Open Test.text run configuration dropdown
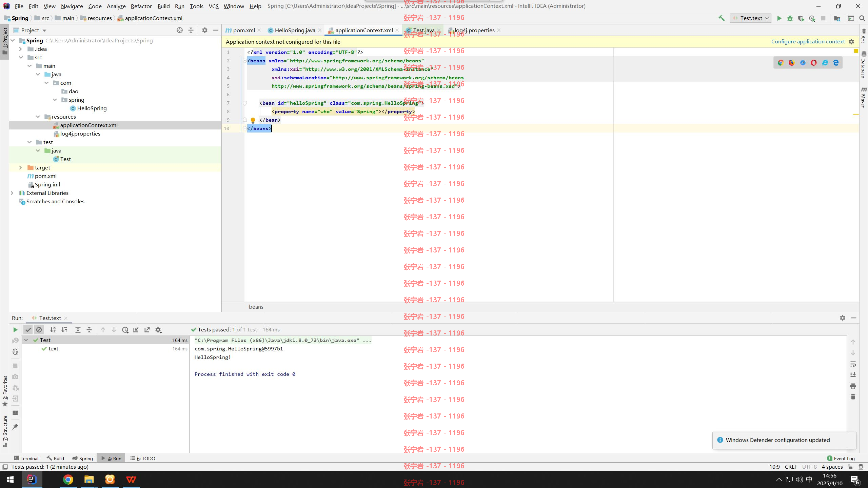This screenshot has width=868, height=488. pos(751,18)
